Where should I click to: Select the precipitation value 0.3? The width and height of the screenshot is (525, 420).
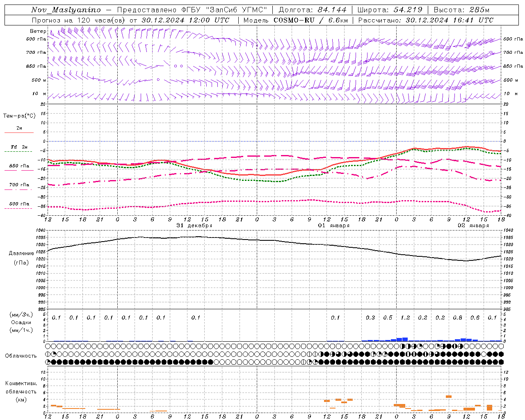(370, 318)
